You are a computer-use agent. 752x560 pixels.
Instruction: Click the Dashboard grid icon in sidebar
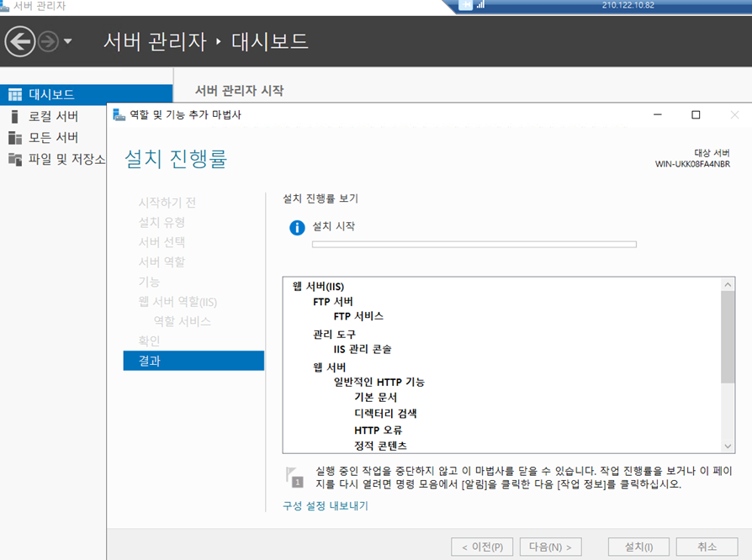pos(15,94)
